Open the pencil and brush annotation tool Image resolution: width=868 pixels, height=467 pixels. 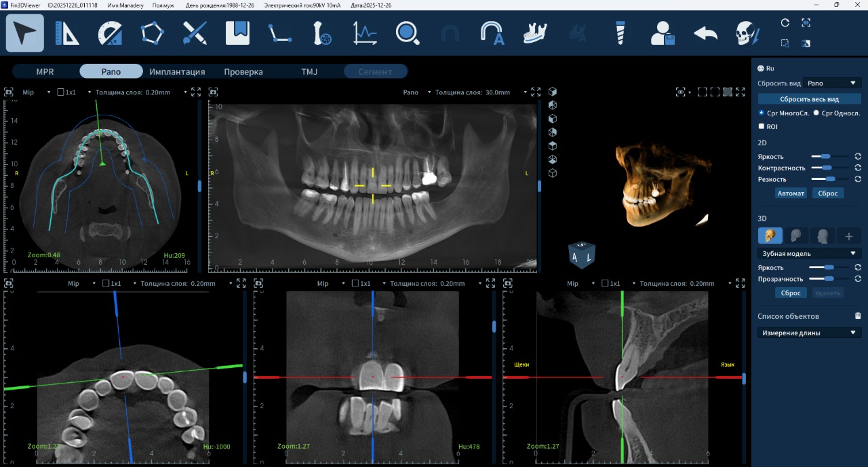click(x=195, y=33)
